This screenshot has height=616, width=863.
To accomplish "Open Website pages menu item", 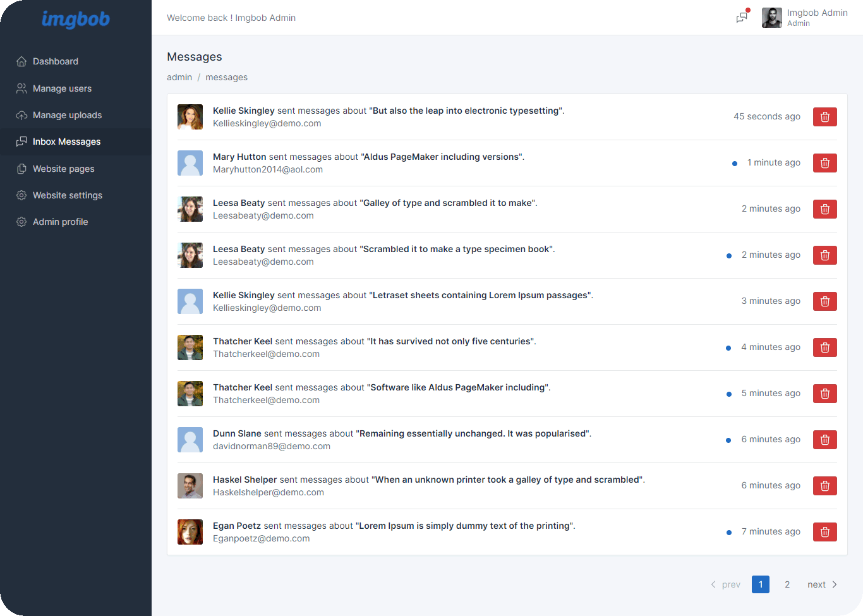I will 76,169.
